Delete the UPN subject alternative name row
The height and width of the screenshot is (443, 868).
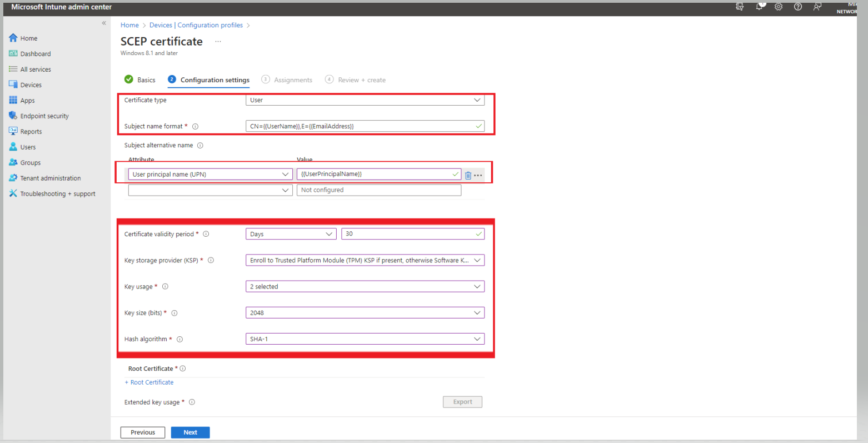(x=468, y=173)
